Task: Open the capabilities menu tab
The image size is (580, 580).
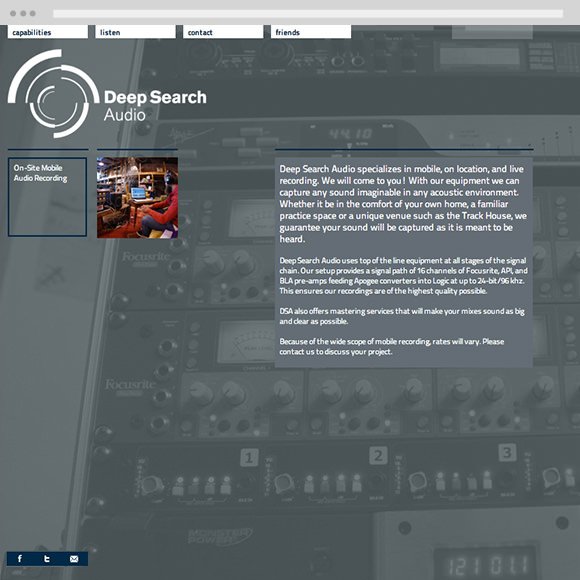Action: pyautogui.click(x=48, y=32)
